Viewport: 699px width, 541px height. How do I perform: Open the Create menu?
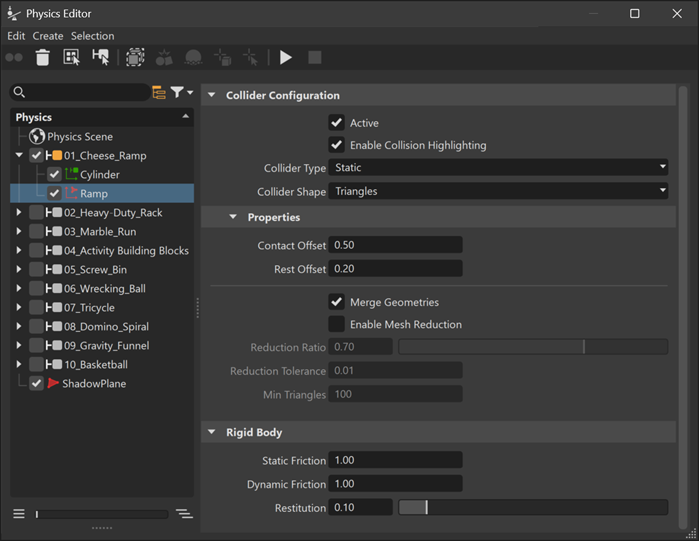[x=48, y=36]
